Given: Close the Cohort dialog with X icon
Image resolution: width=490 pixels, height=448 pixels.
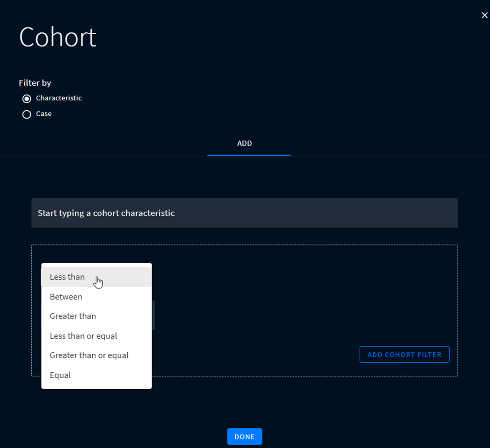Looking at the screenshot, I should [484, 15].
